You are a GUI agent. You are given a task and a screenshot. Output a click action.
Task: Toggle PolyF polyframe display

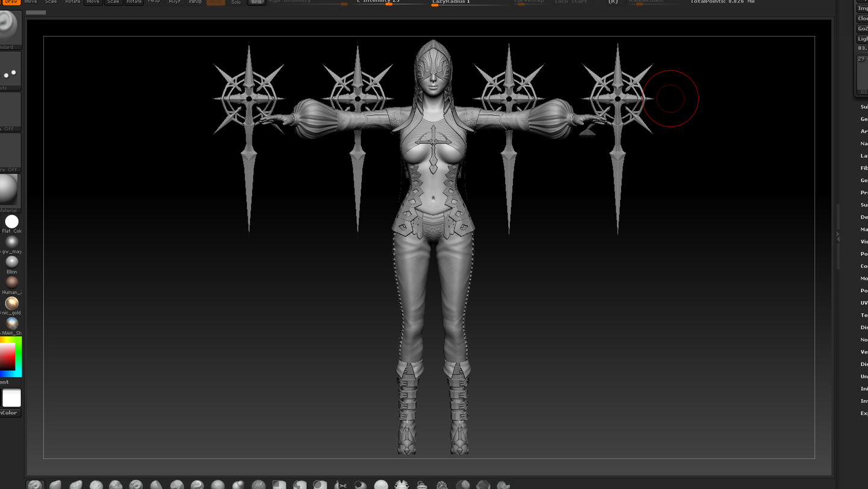(175, 2)
